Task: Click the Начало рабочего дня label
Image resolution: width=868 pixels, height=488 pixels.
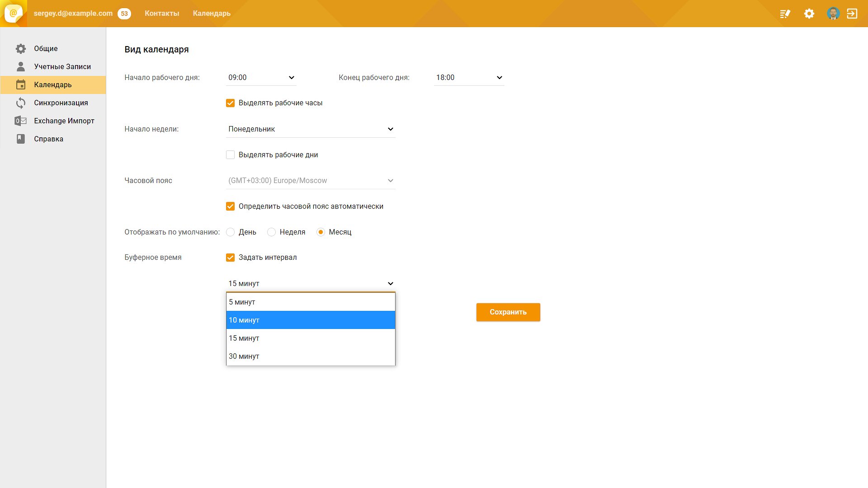Action: click(x=162, y=78)
